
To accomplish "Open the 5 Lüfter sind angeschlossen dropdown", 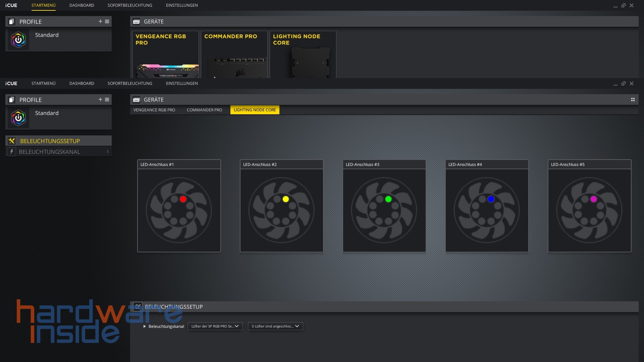I will 275,326.
